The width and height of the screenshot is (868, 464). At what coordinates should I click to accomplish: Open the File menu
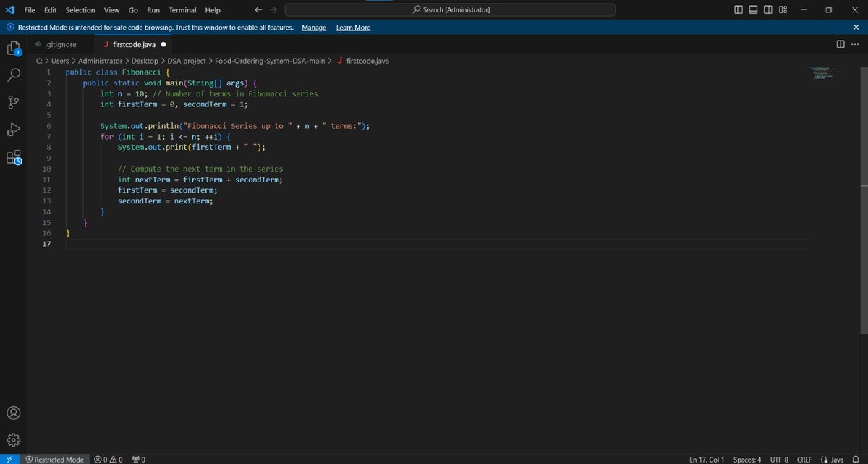click(30, 10)
